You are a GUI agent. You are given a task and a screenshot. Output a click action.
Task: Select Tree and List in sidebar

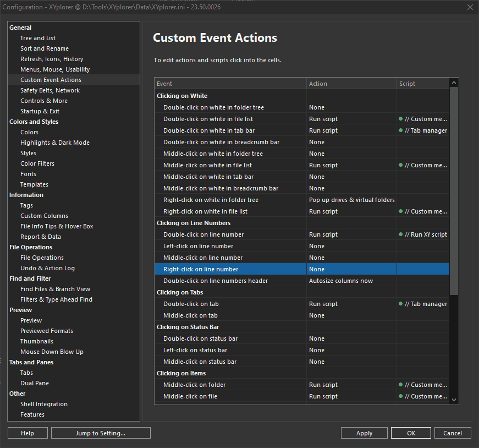click(38, 38)
